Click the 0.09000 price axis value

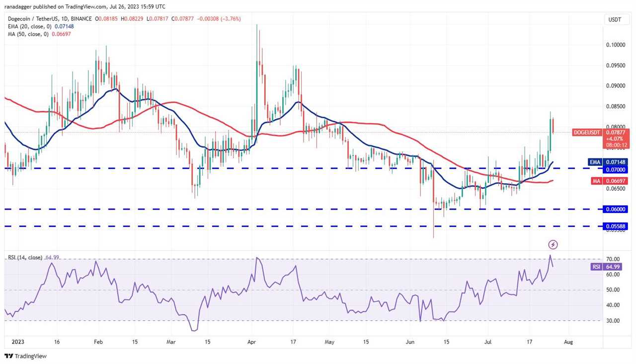click(x=615, y=86)
